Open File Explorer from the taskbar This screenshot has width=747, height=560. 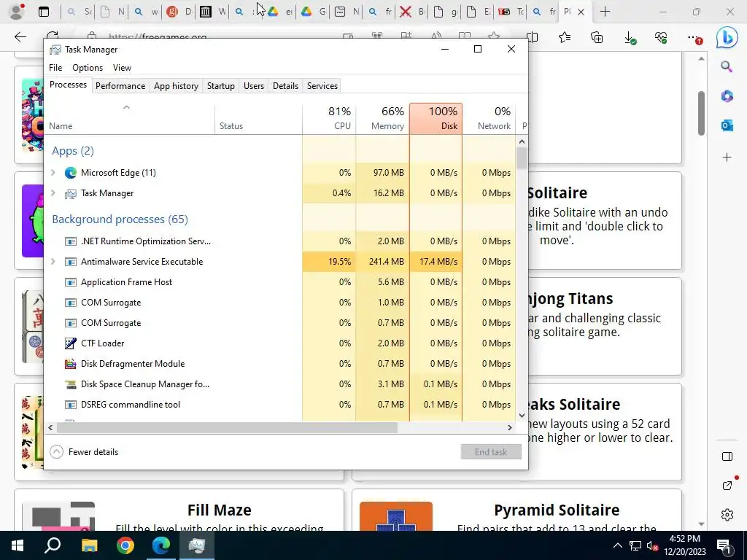click(x=89, y=545)
